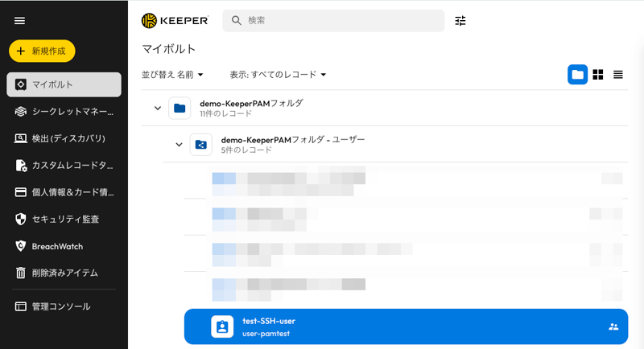Click the Keeper logo

coord(175,21)
